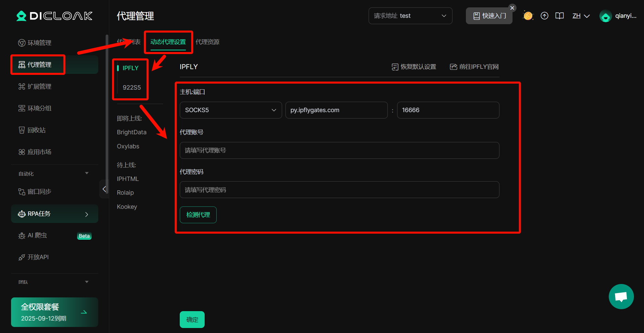Image resolution: width=644 pixels, height=333 pixels.
Task: Select the 922S5 proxy provider
Action: [132, 88]
